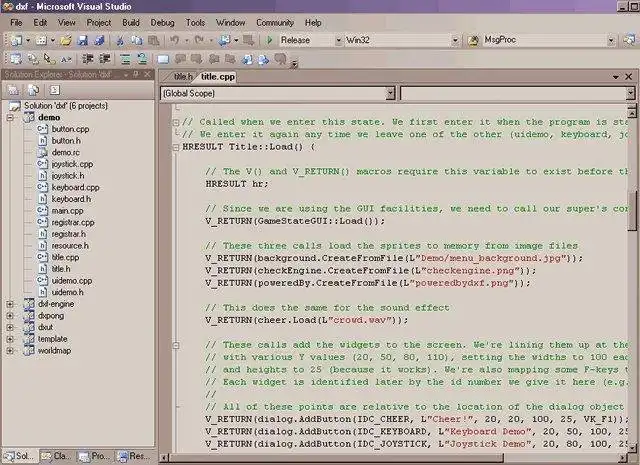Select demo.rc in Solution Explorer
Viewport: 640px width, 465px height.
coord(65,153)
